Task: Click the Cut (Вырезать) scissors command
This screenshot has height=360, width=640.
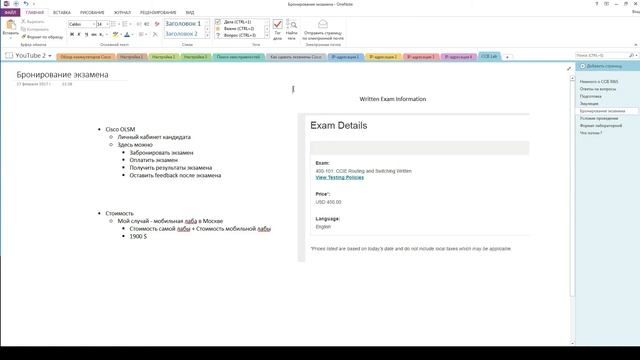Action: 33,21
